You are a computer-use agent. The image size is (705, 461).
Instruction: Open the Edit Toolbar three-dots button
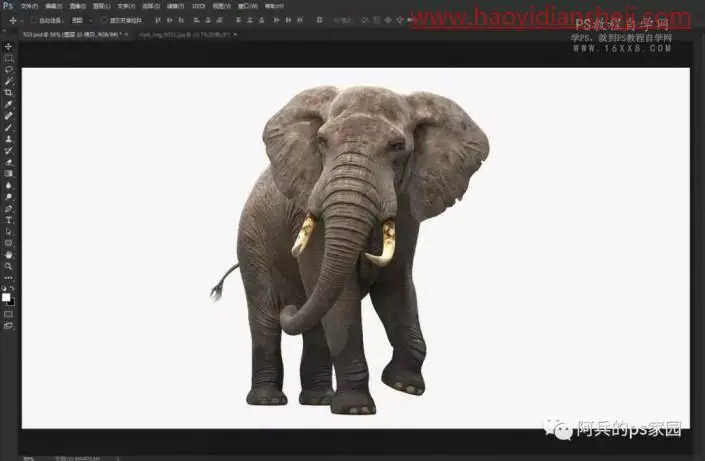point(8,278)
